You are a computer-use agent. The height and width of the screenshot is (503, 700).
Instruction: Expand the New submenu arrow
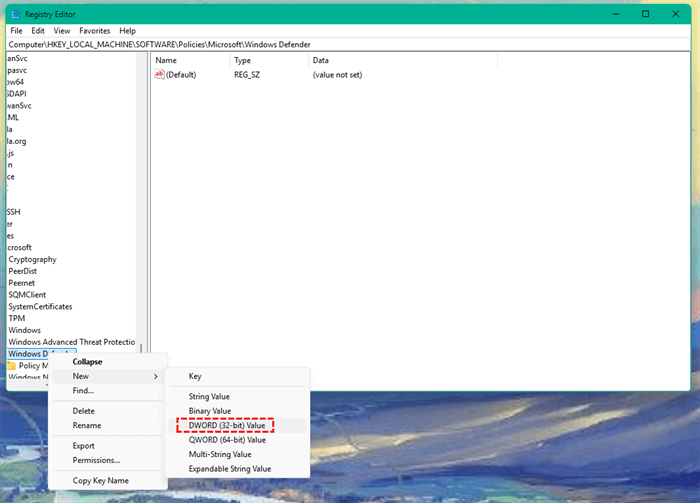155,376
